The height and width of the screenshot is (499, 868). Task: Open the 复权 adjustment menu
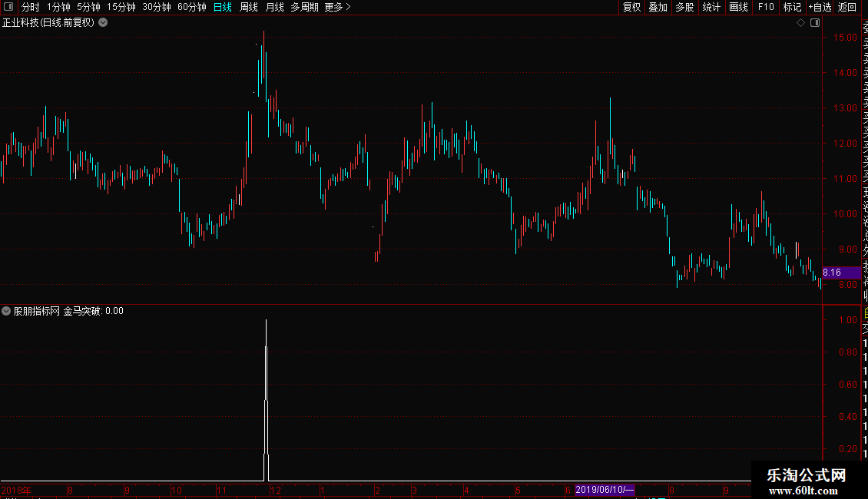pyautogui.click(x=631, y=7)
